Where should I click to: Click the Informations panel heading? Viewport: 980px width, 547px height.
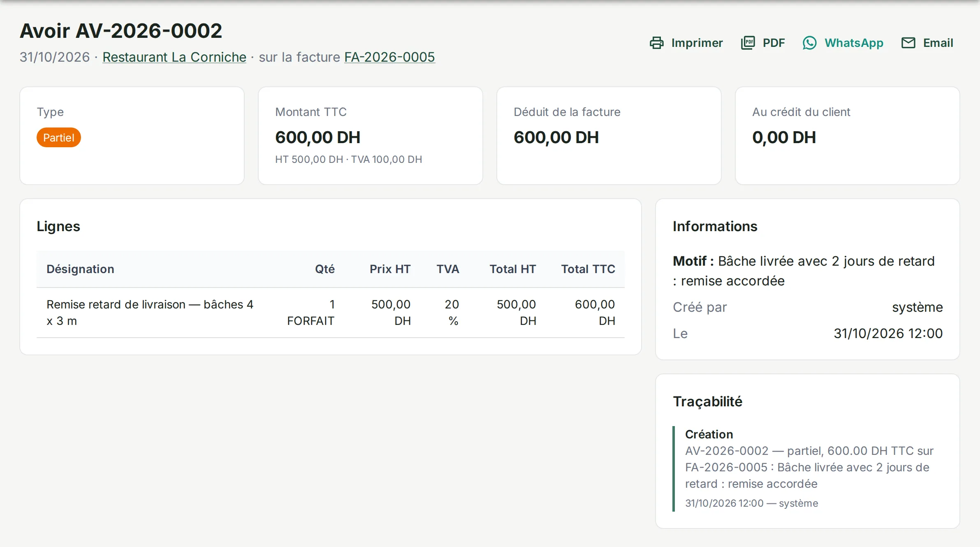(715, 226)
